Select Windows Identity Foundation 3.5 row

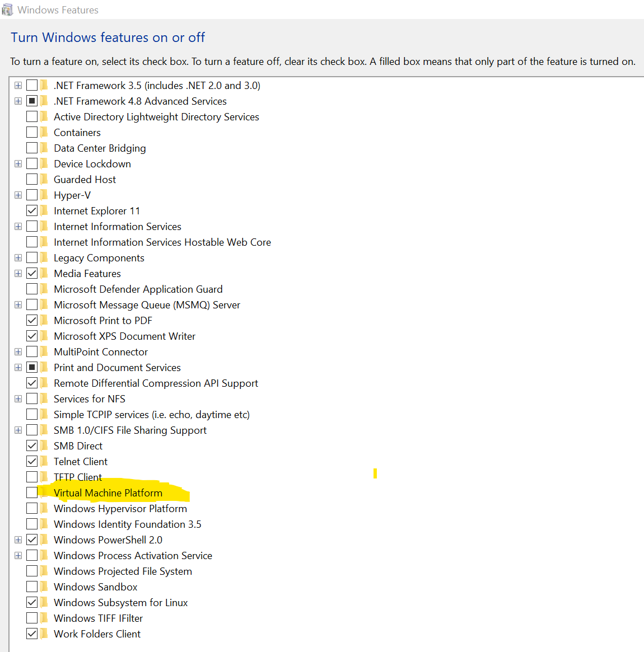tap(127, 524)
